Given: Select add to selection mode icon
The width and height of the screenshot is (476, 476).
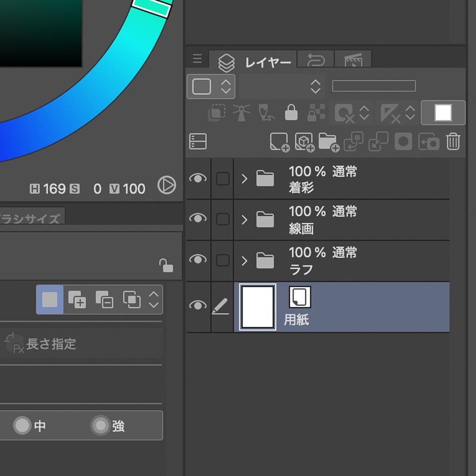Looking at the screenshot, I should point(77,300).
